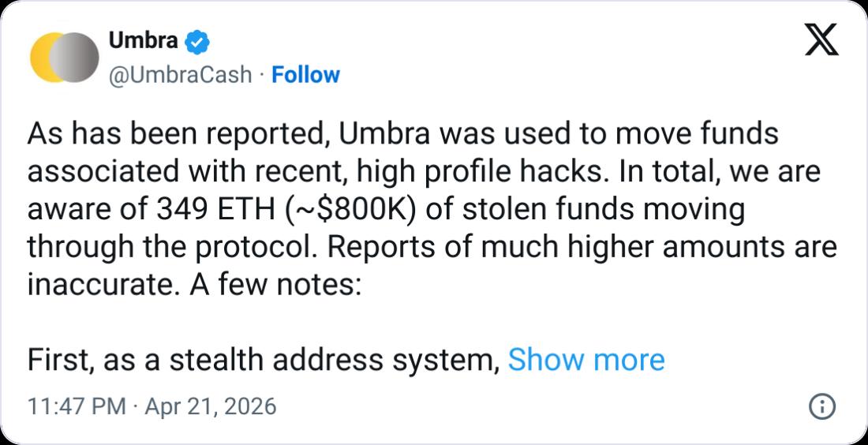Click the yellow crescent in Umbra's avatar

click(x=42, y=58)
